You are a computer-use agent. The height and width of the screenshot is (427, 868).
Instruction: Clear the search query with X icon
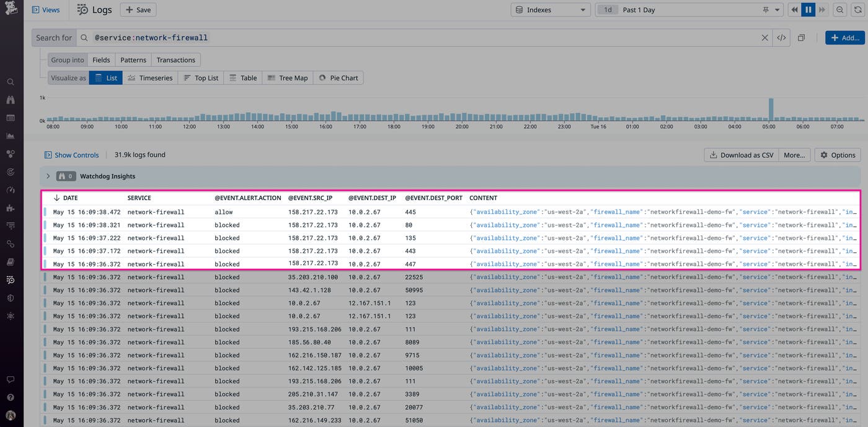764,38
